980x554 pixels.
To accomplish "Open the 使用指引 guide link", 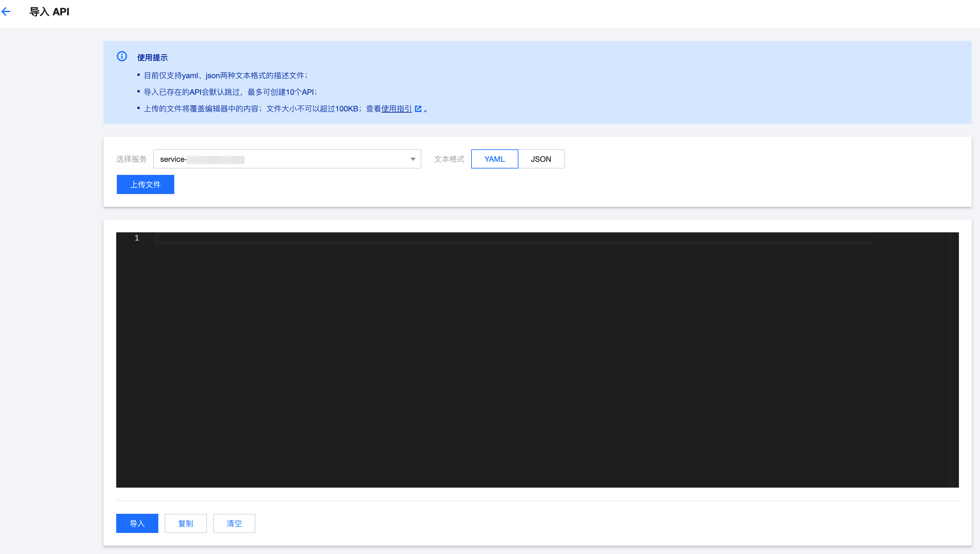I will [x=396, y=109].
